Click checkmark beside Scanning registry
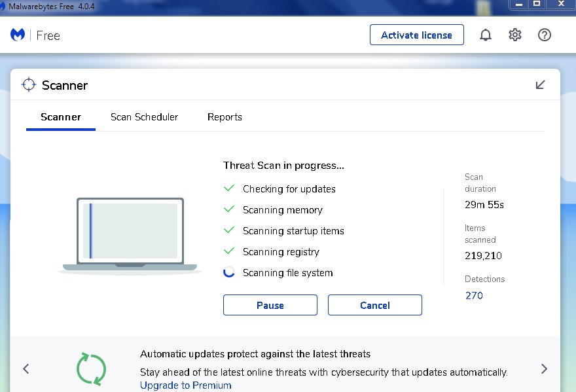The height and width of the screenshot is (392, 576). point(229,251)
